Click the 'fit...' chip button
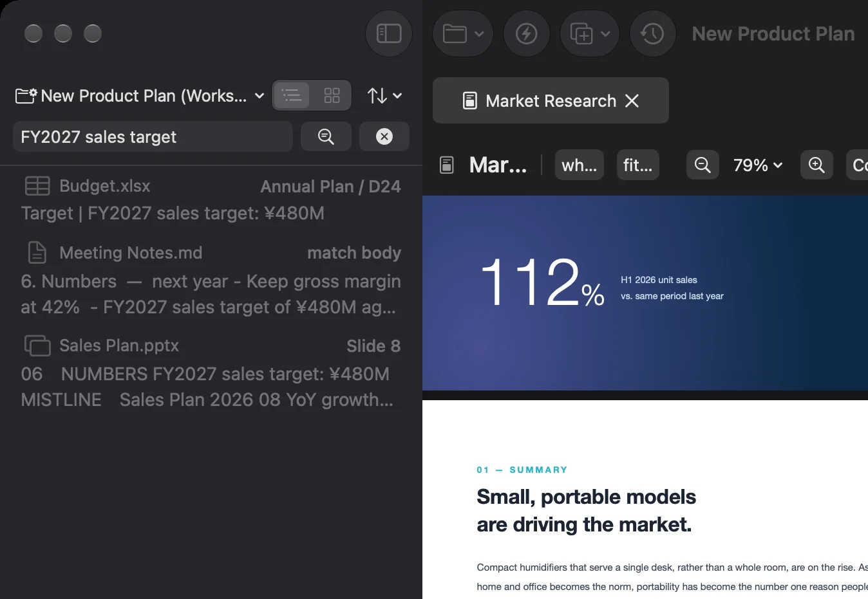Screen dimensions: 868x599 point(638,165)
